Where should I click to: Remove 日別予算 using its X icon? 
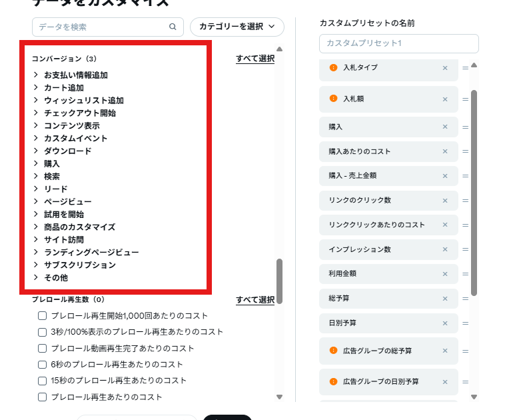click(x=445, y=323)
